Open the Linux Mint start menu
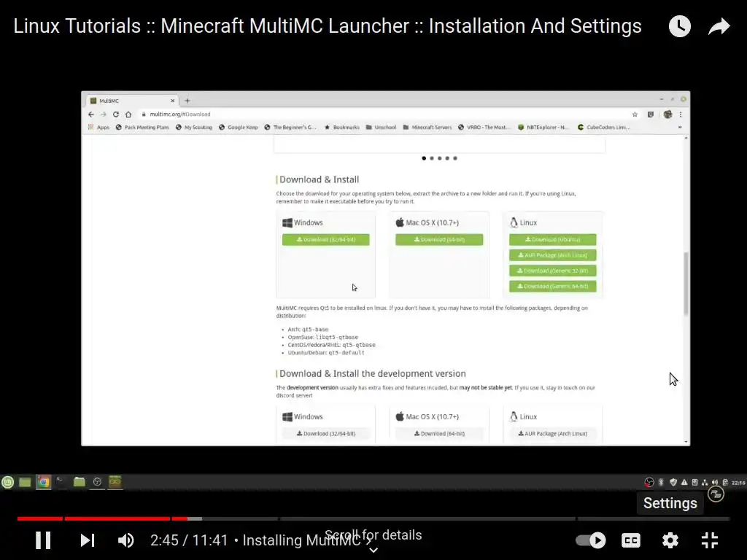This screenshot has height=560, width=747. 7,483
